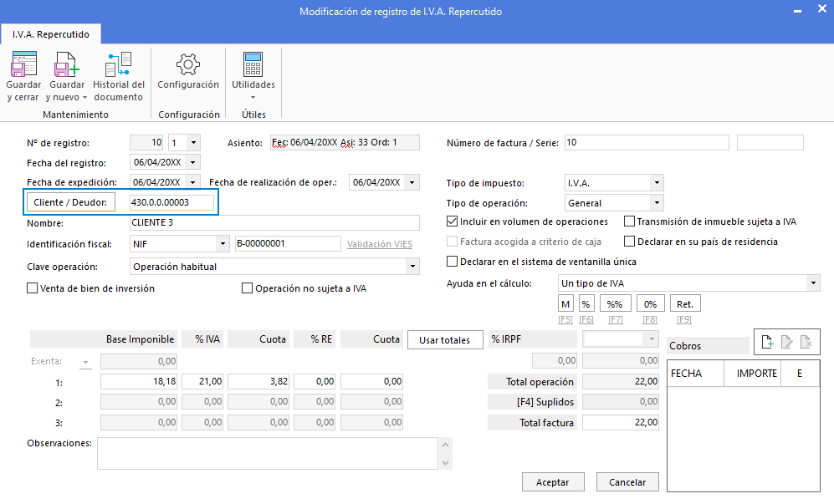Click row 1 % RE field

coord(315,381)
